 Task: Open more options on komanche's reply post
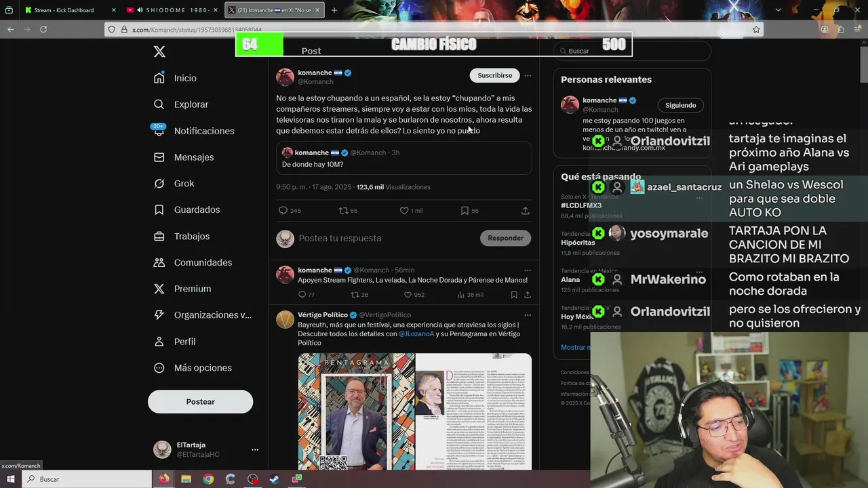pos(528,270)
